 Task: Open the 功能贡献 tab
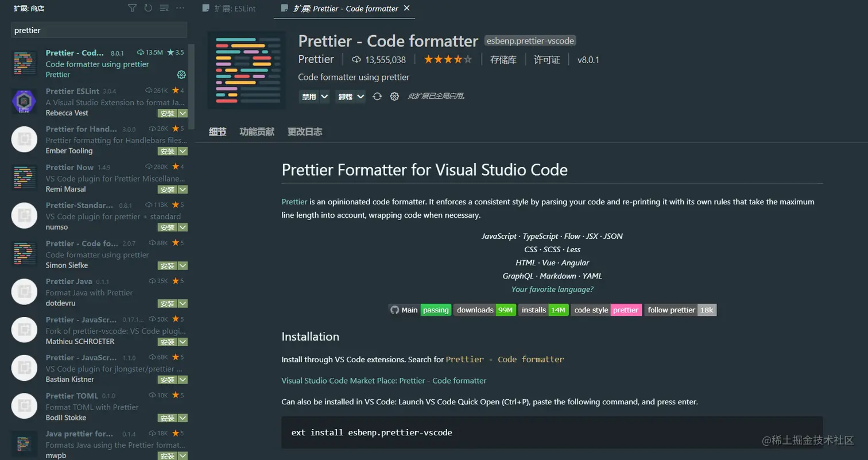click(257, 132)
